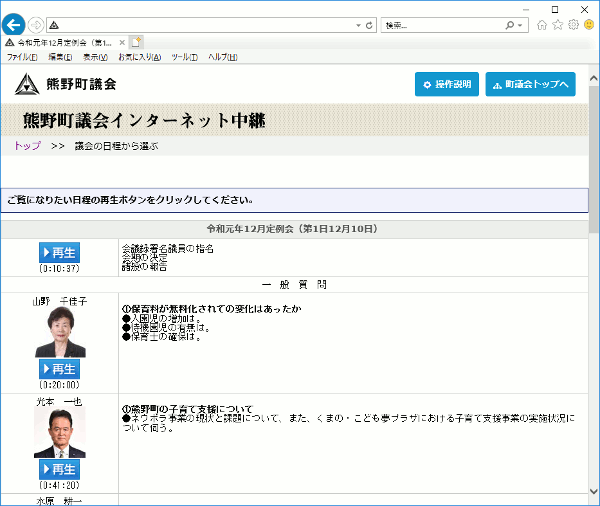The image size is (600, 506).
Task: Click the browser forward arrow button
Action: click(36, 26)
